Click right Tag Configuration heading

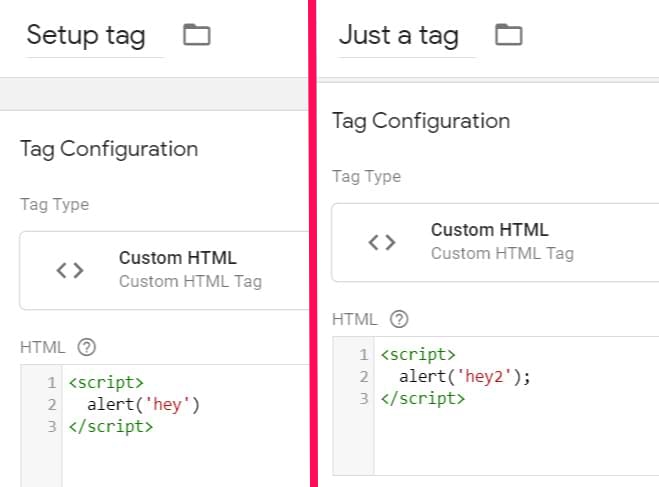click(421, 121)
